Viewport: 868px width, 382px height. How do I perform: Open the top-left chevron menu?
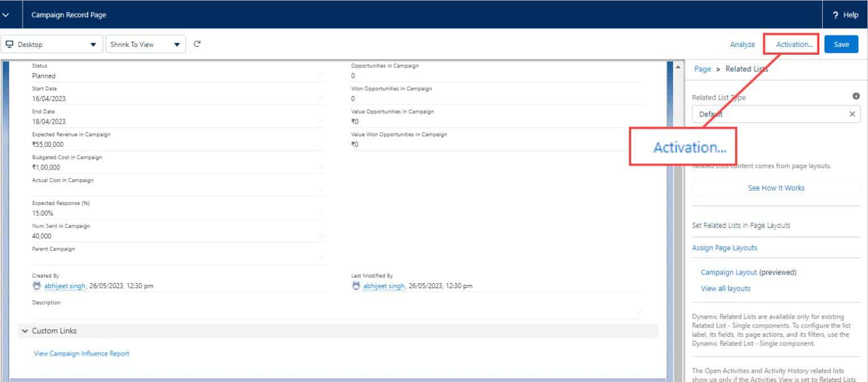(x=6, y=15)
